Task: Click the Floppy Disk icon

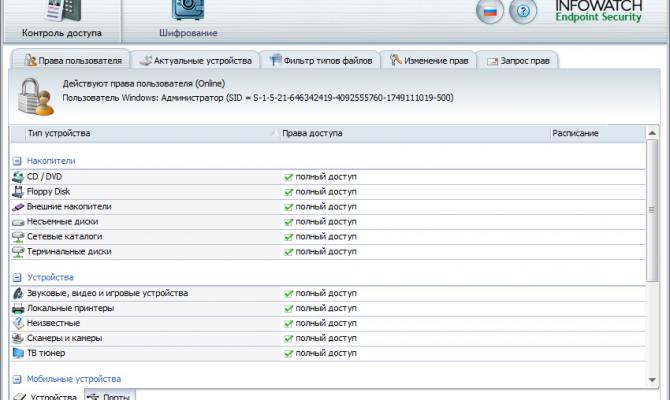Action: pos(18,192)
